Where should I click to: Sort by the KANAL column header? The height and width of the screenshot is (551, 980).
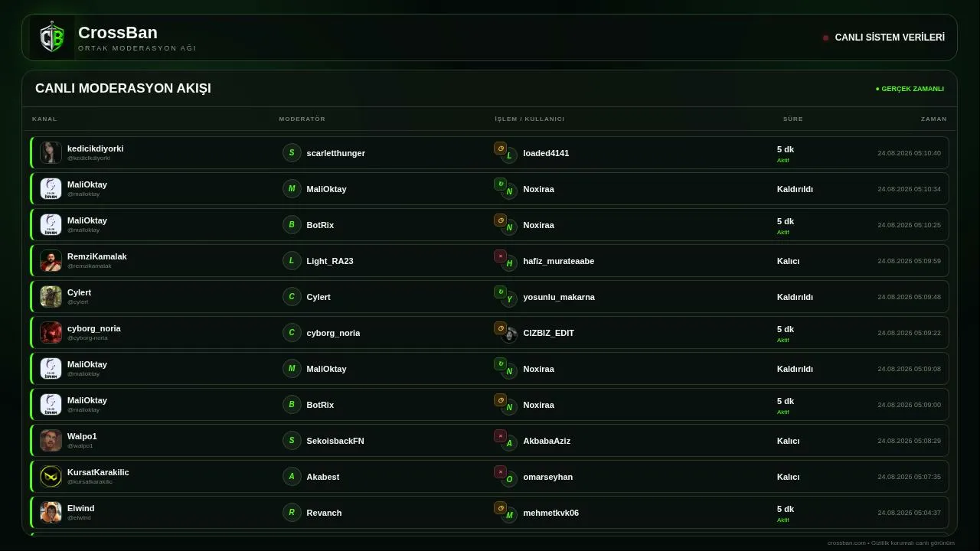[x=44, y=119]
